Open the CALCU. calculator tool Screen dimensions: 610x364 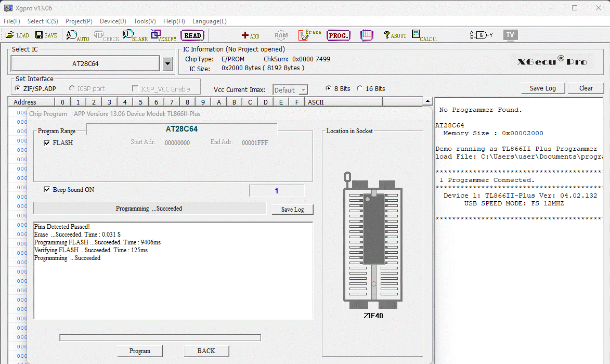424,35
